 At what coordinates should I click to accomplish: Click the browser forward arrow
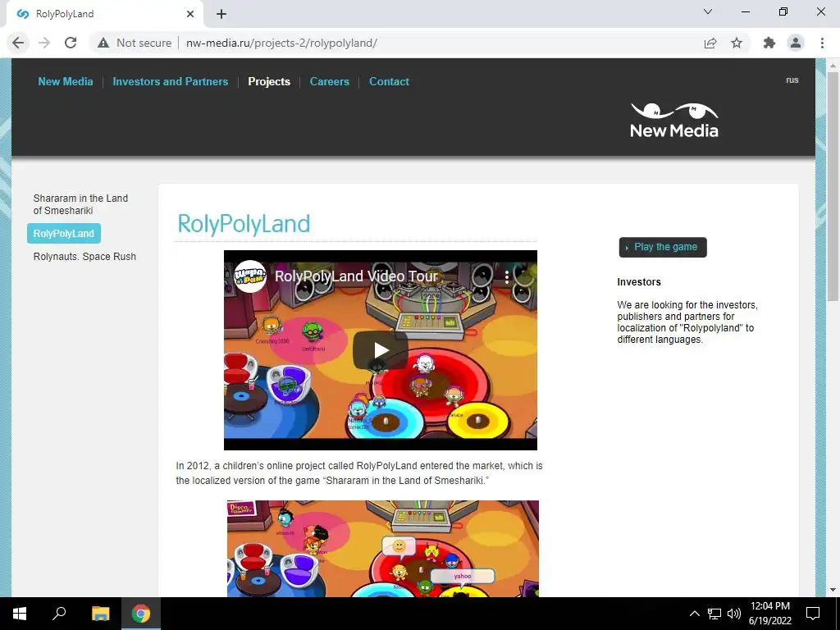[44, 43]
